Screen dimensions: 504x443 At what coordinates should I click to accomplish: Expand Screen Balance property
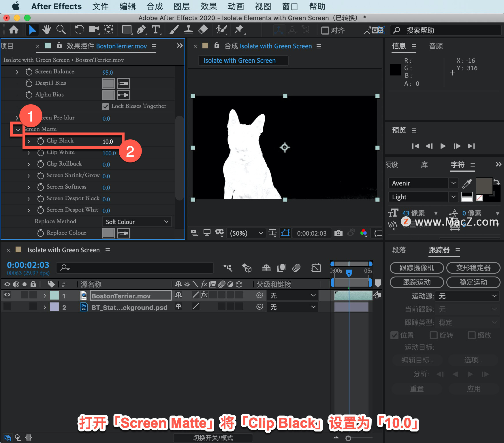coord(17,72)
